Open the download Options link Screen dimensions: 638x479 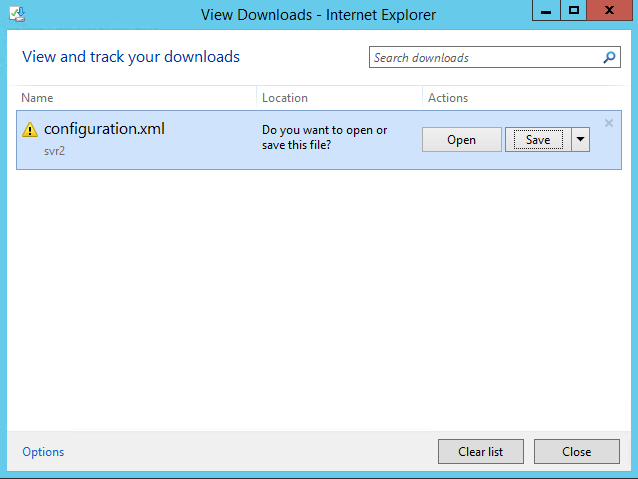(x=43, y=452)
